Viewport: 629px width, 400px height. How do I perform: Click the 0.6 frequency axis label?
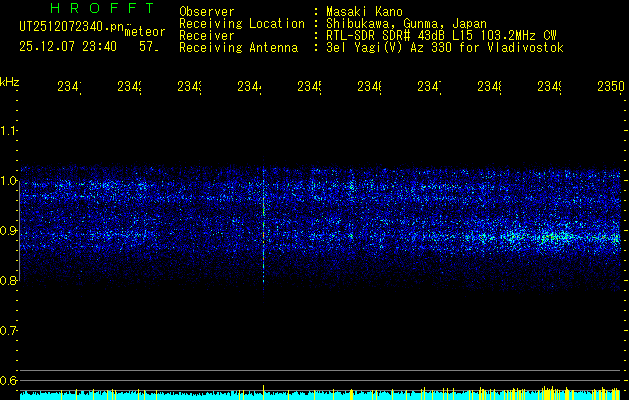[x=8, y=380]
